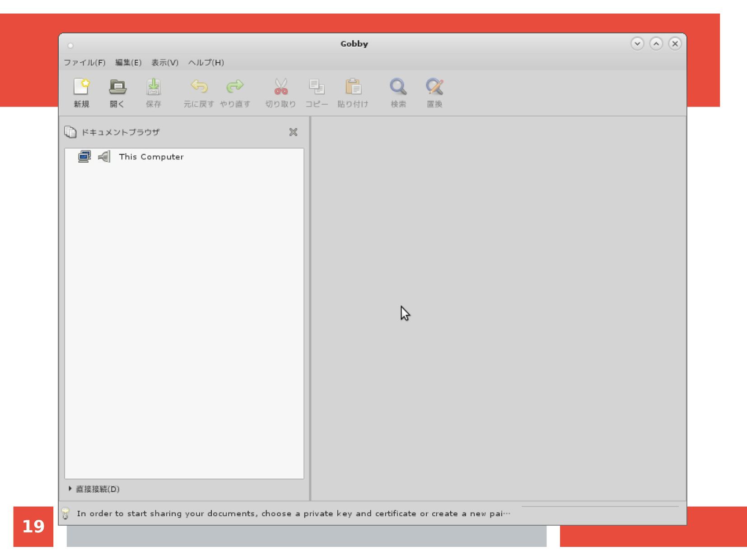The height and width of the screenshot is (560, 747).
Task: Maximize the Gobby window
Action: (656, 44)
